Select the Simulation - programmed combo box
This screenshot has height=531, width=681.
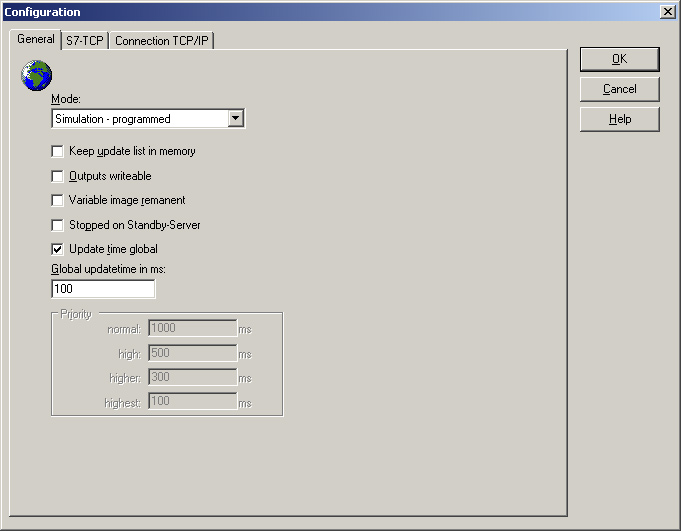pyautogui.click(x=139, y=119)
